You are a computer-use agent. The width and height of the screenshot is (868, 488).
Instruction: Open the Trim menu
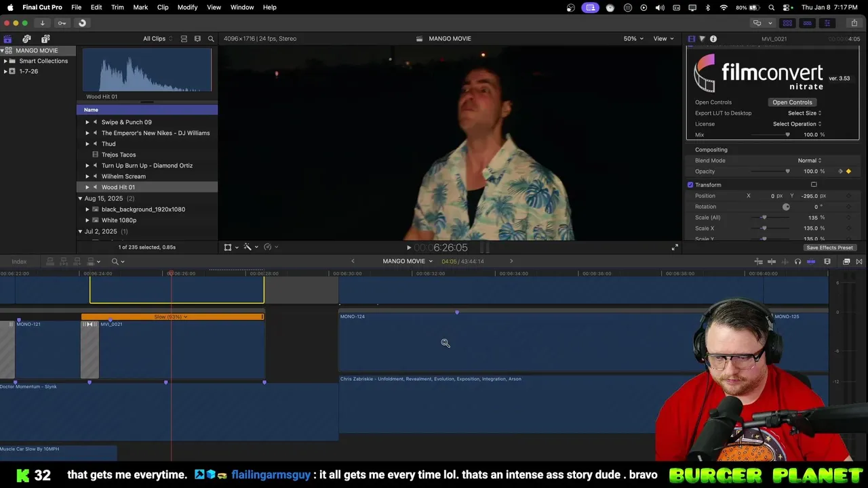117,7
